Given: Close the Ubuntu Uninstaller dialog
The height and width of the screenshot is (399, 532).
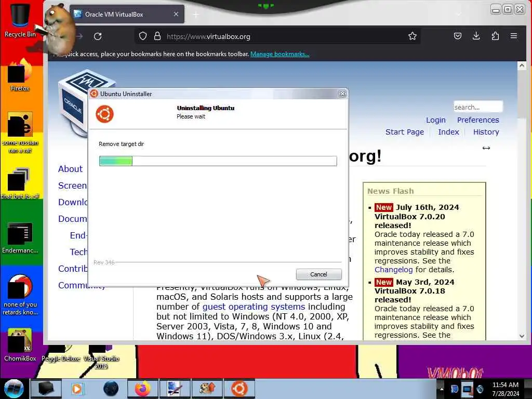Looking at the screenshot, I should click(x=342, y=94).
